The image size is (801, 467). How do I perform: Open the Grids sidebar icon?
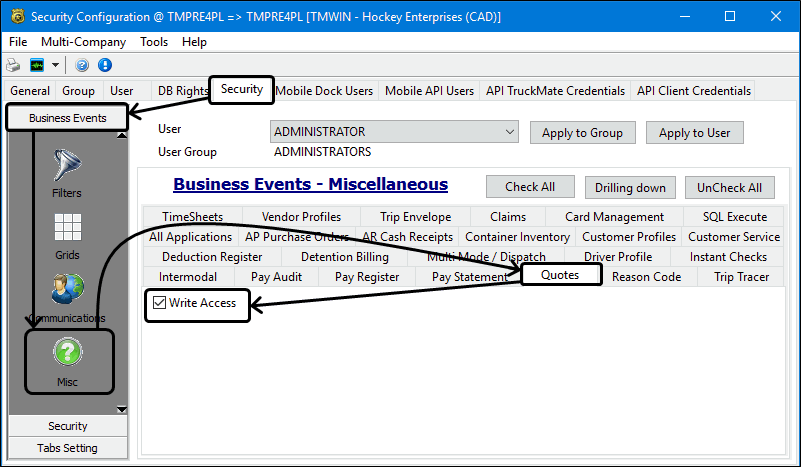[67, 237]
